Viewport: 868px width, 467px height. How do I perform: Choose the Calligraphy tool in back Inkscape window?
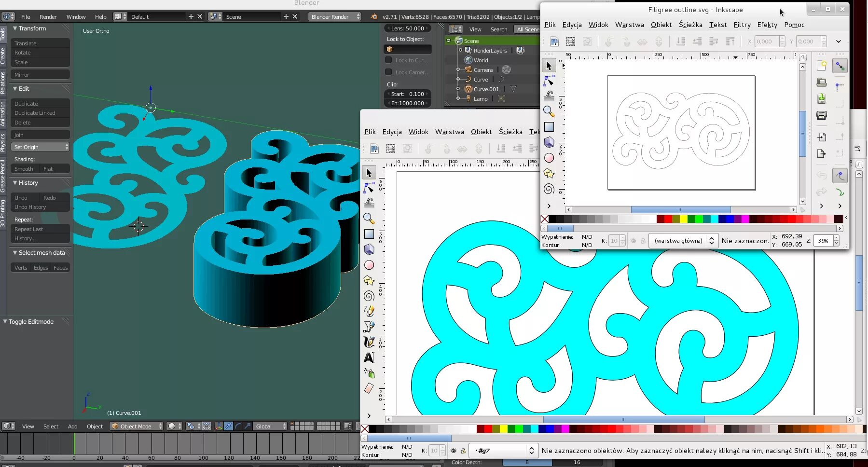[x=369, y=342]
